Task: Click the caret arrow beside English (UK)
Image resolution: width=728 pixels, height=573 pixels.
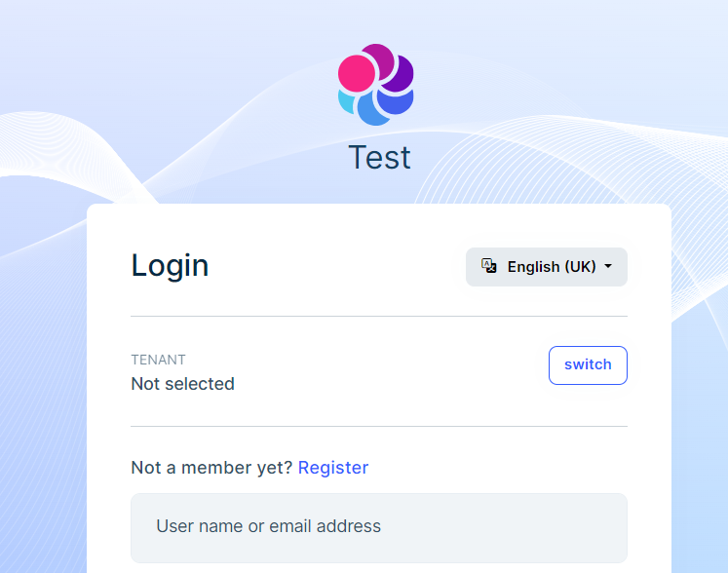Action: pos(608,267)
